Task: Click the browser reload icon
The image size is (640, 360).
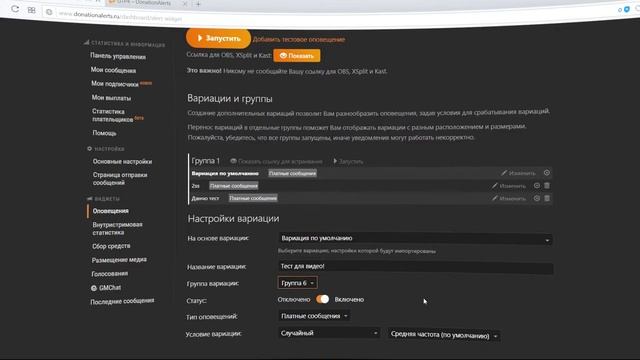Action: (x=15, y=9)
